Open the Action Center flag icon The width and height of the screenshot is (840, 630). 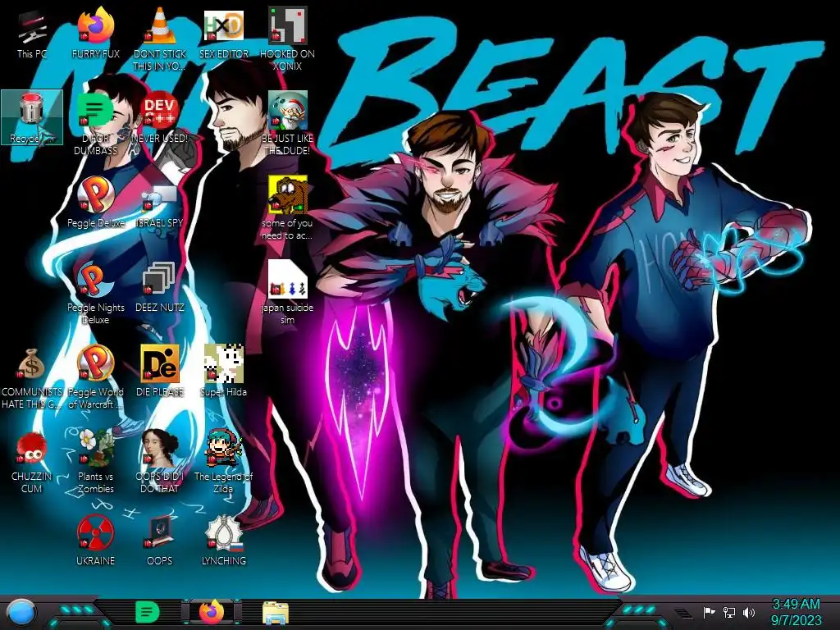point(709,612)
